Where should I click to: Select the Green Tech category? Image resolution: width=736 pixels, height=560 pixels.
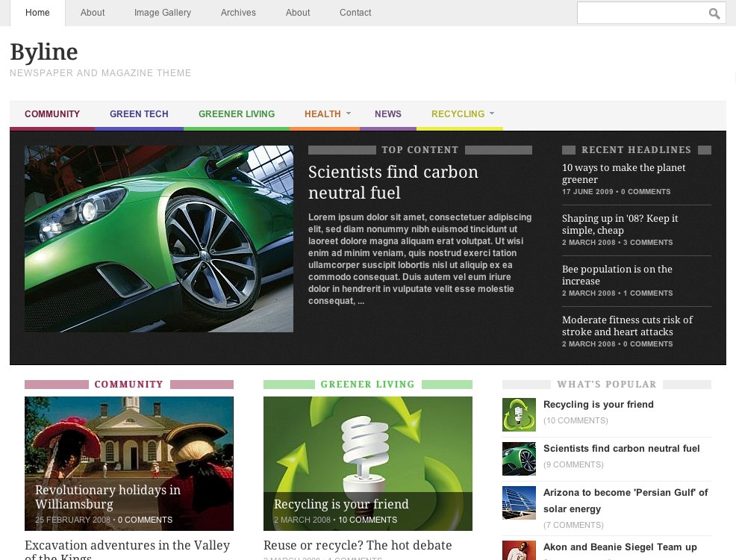tap(139, 114)
